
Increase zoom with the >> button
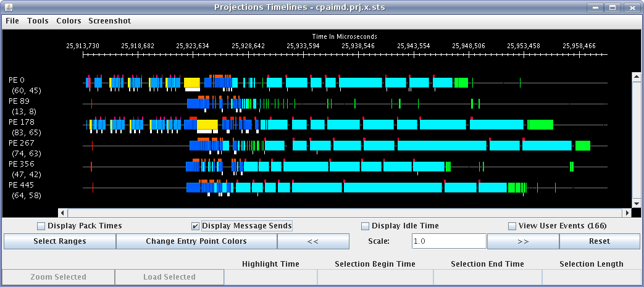point(523,241)
